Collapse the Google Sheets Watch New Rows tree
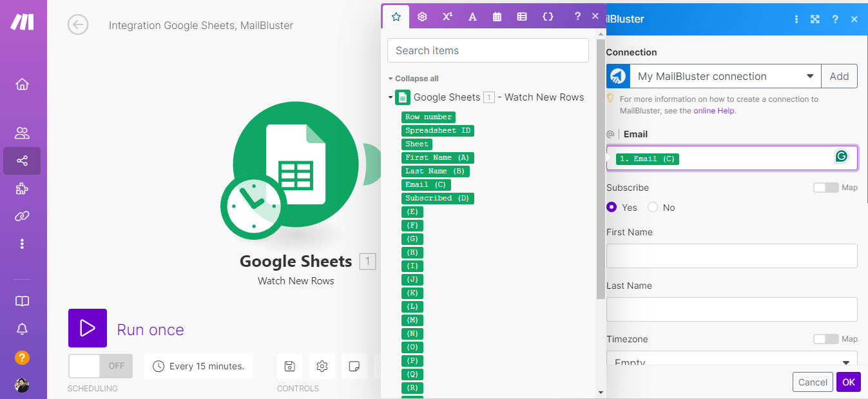The width and height of the screenshot is (868, 399). [391, 97]
